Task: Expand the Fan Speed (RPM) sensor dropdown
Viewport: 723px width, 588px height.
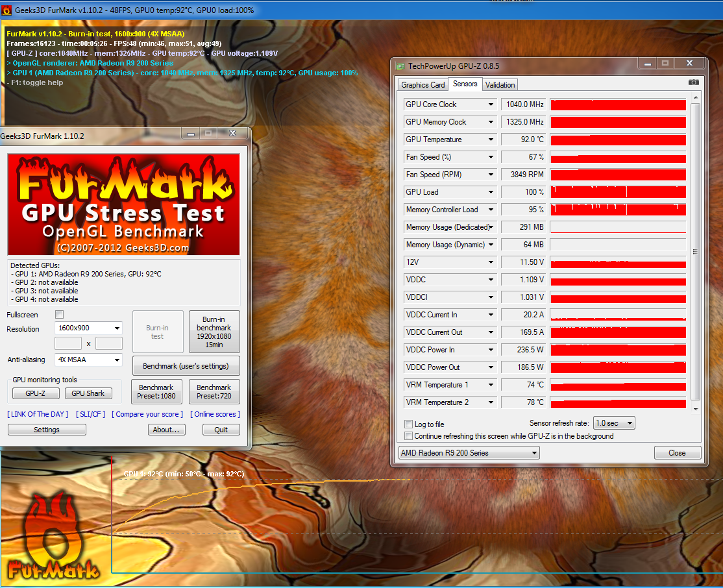Action: click(491, 175)
